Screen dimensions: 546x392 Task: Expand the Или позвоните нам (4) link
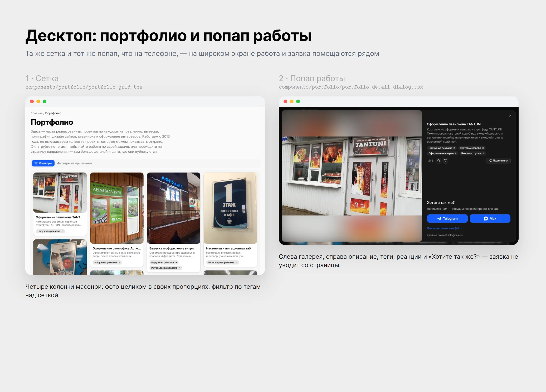coord(444,228)
